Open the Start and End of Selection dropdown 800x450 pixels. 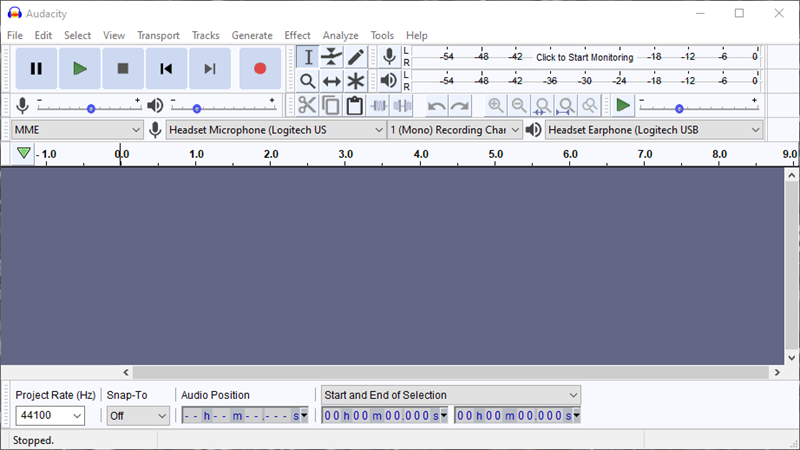(451, 395)
